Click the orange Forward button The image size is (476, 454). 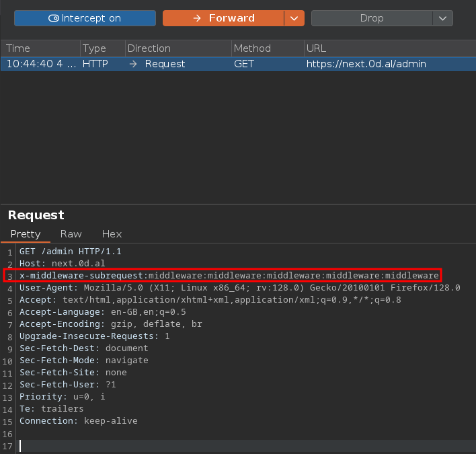click(x=223, y=18)
